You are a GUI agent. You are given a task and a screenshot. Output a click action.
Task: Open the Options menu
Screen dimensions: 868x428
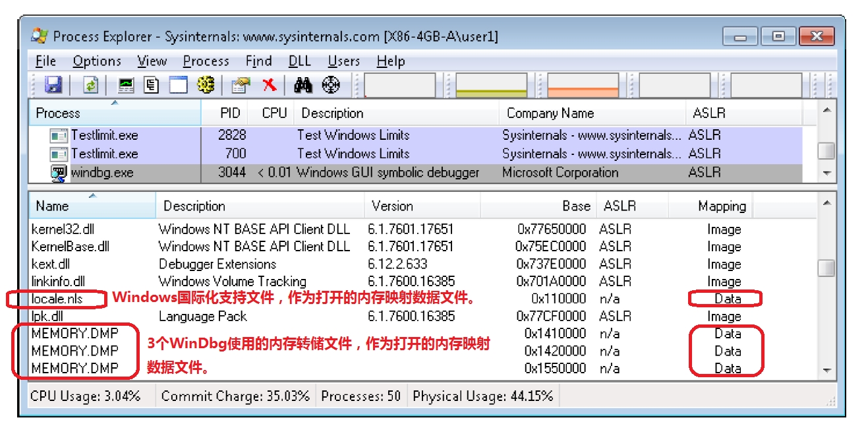point(97,61)
